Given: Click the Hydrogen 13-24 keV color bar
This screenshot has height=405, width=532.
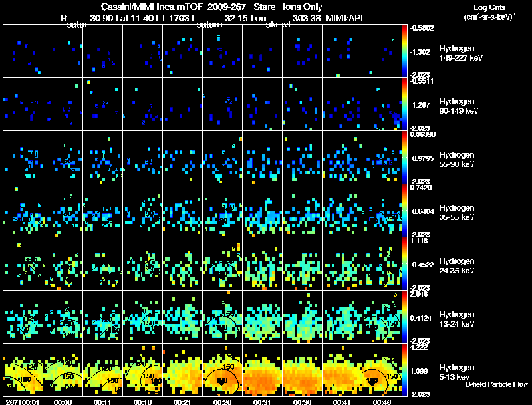Looking at the screenshot, I should [x=404, y=317].
